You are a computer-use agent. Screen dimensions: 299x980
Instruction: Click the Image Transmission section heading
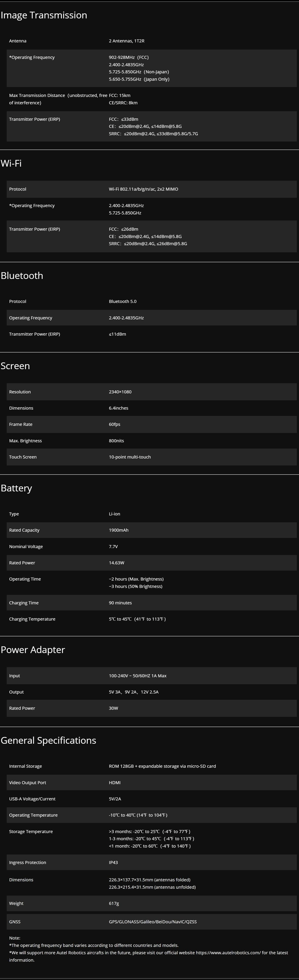click(44, 15)
